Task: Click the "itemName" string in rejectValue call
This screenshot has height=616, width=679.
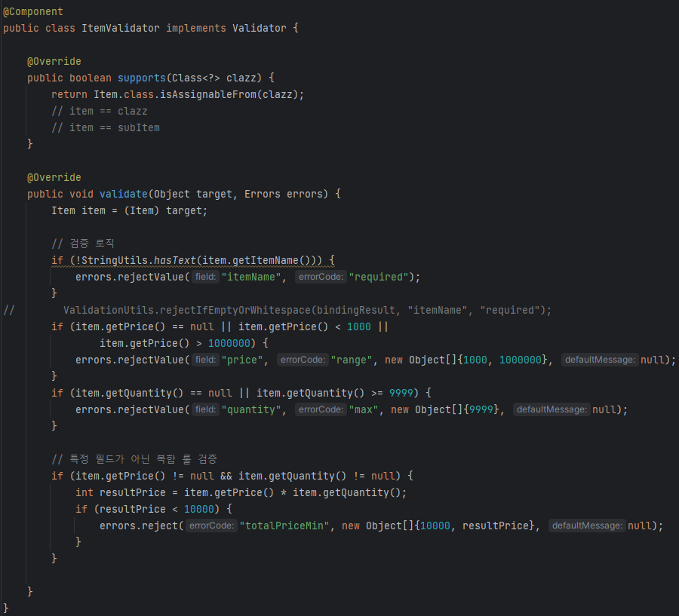Action: pyautogui.click(x=250, y=277)
